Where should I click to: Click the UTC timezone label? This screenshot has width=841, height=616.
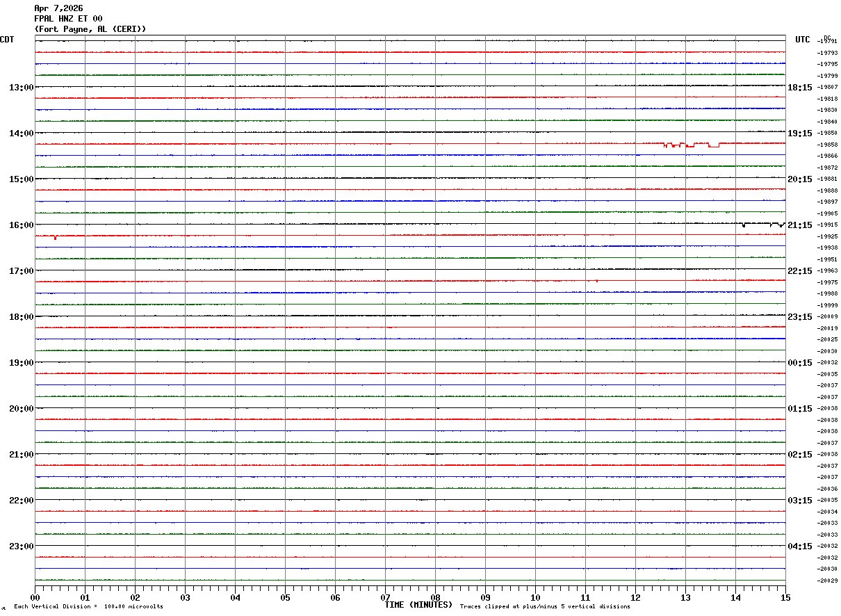pyautogui.click(x=803, y=40)
